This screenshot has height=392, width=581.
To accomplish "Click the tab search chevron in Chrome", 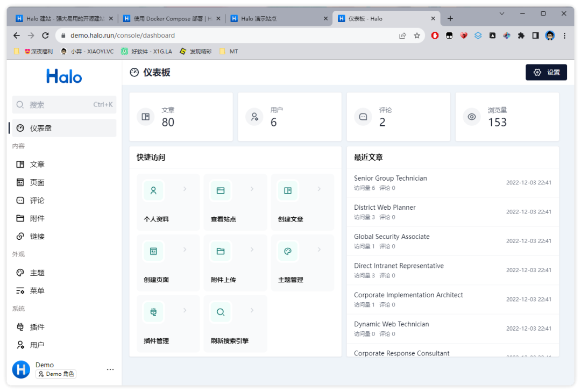I will (x=502, y=13).
